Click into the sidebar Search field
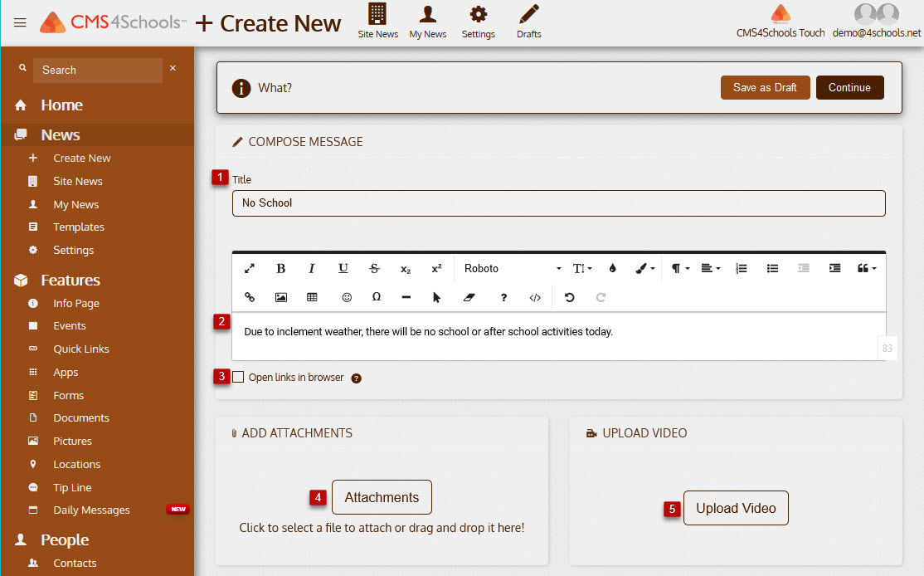 [x=98, y=71]
